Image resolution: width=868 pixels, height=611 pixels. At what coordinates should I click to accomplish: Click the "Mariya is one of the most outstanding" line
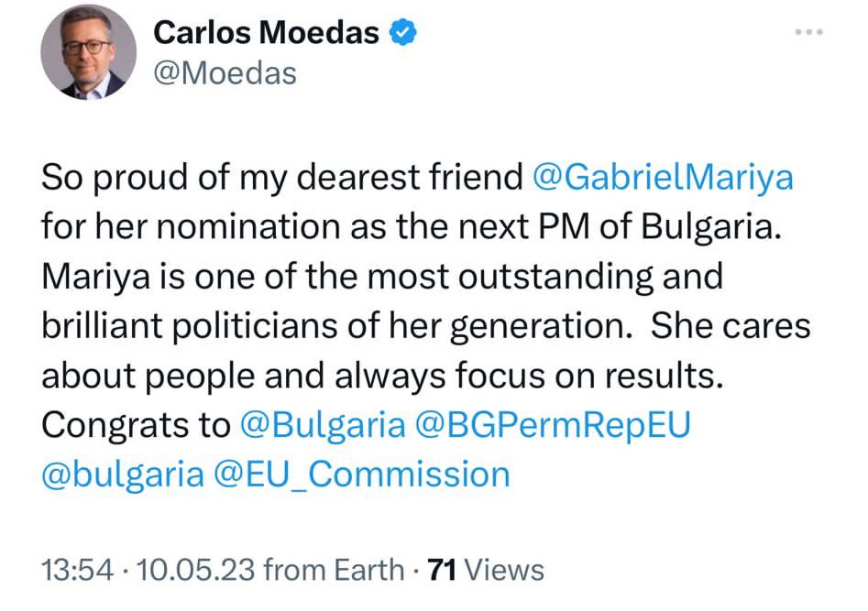click(x=382, y=277)
